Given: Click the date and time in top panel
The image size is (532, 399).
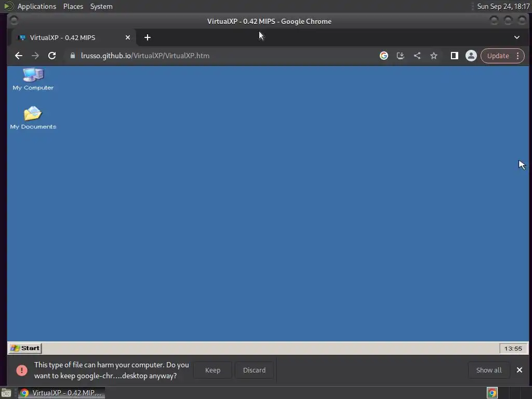Looking at the screenshot, I should pyautogui.click(x=503, y=6).
